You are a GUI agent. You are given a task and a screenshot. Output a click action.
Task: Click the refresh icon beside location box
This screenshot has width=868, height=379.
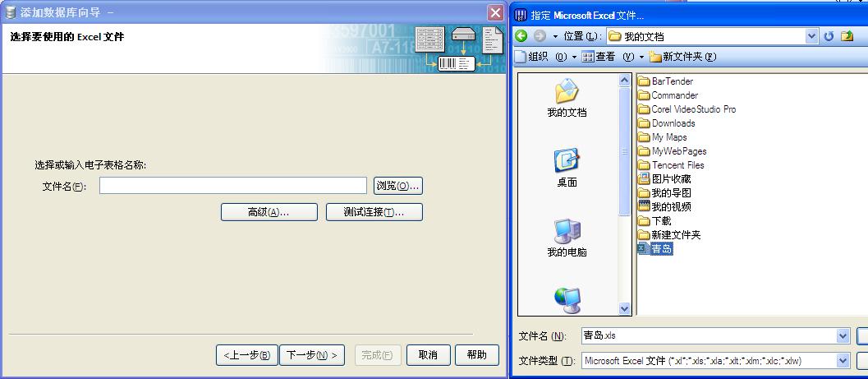[829, 36]
